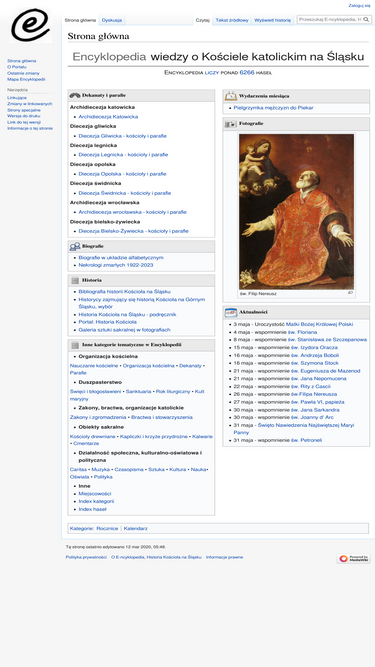Click the Historia section icon

[75, 280]
